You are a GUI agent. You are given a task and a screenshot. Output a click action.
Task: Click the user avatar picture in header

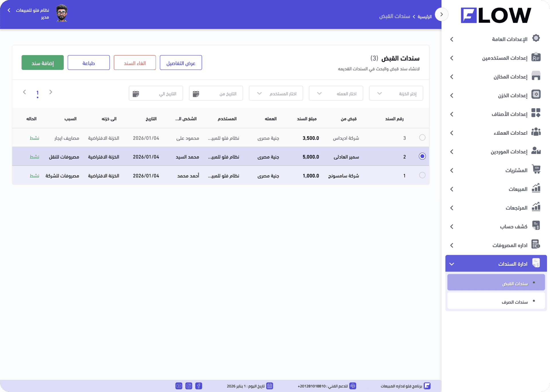(x=62, y=13)
